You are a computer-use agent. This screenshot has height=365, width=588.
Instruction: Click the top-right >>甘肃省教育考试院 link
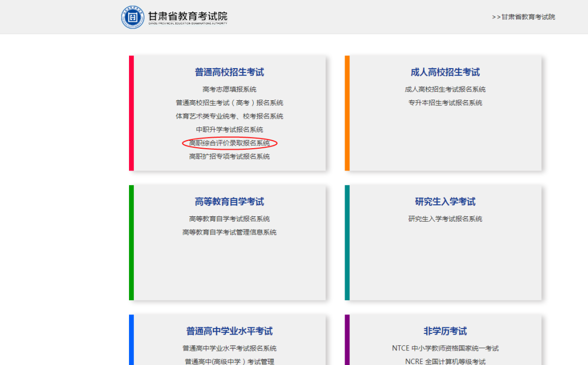(x=524, y=16)
